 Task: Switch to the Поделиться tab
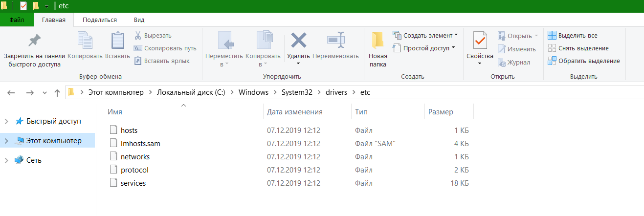point(100,20)
